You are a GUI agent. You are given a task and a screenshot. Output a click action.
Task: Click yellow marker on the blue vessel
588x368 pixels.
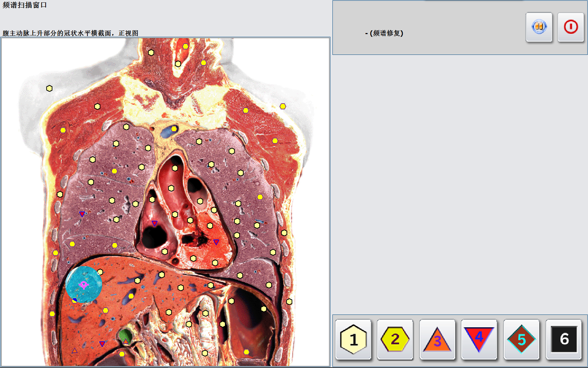(x=174, y=129)
